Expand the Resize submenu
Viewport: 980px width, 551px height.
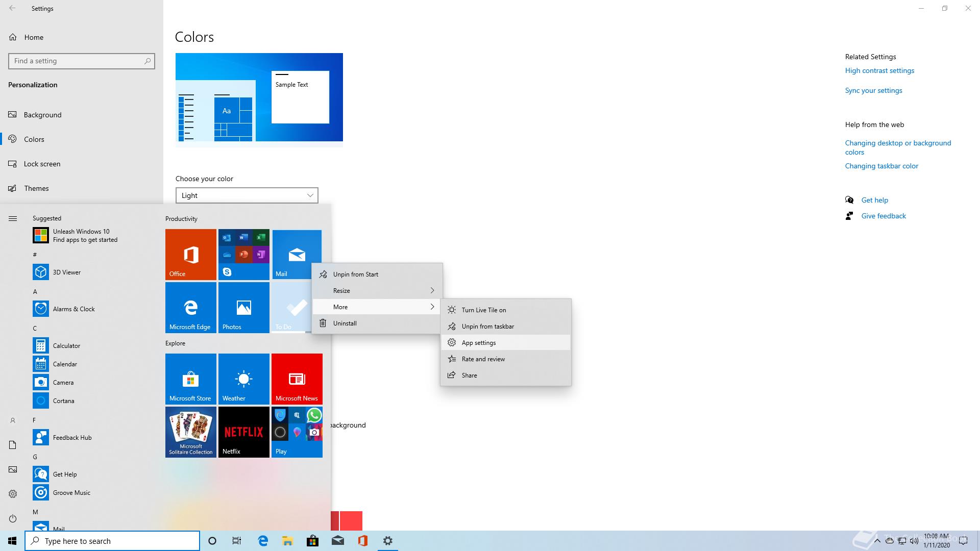click(377, 290)
